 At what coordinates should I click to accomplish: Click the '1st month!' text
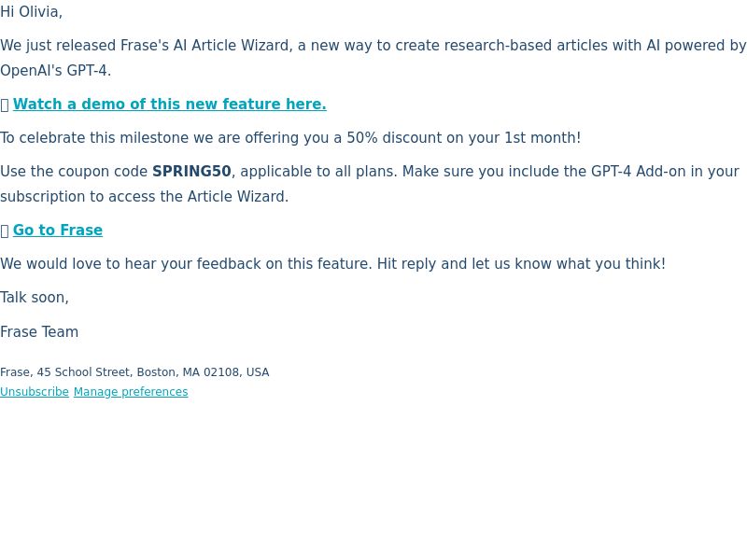543,138
